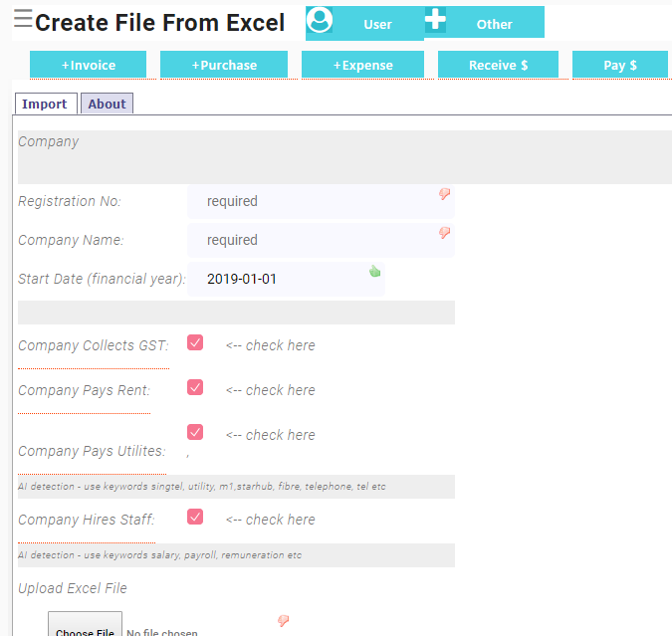672x636 pixels.
Task: Click thumbs-down icon next to file upload
Action: 283,621
